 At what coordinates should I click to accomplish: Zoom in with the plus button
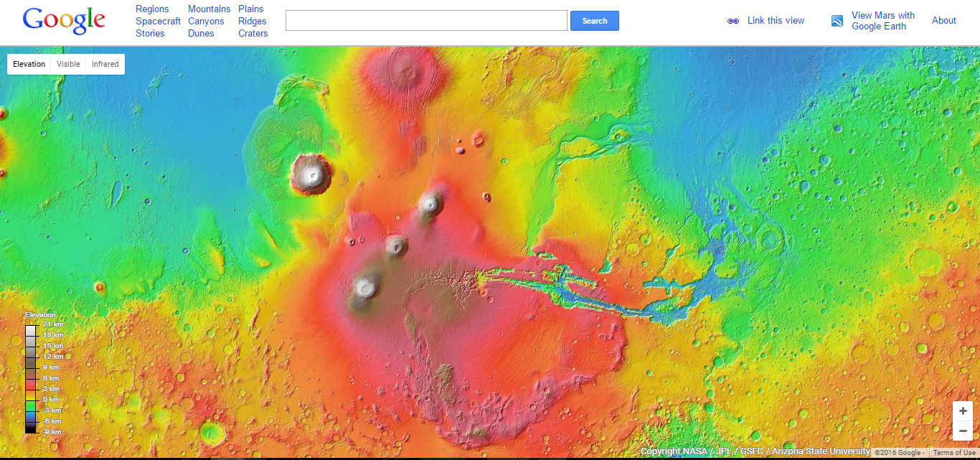(x=963, y=411)
